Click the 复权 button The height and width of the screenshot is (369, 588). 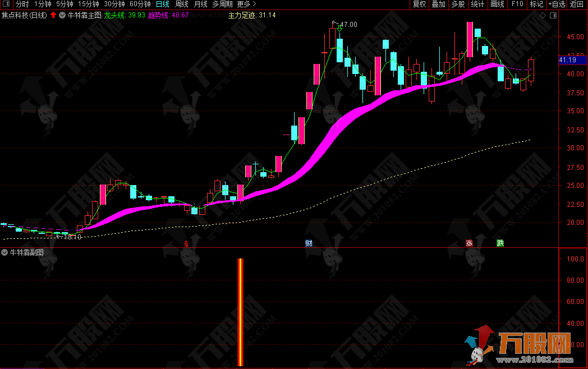click(419, 4)
